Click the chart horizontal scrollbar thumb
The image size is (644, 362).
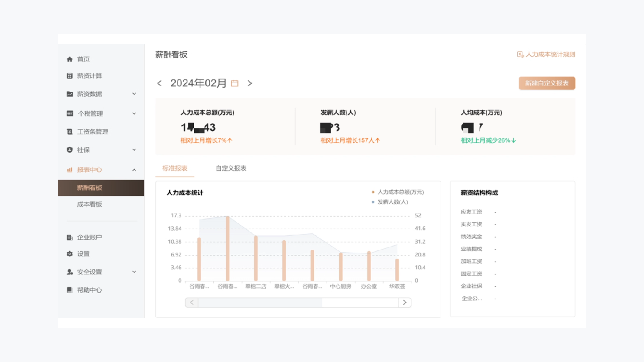260,303
